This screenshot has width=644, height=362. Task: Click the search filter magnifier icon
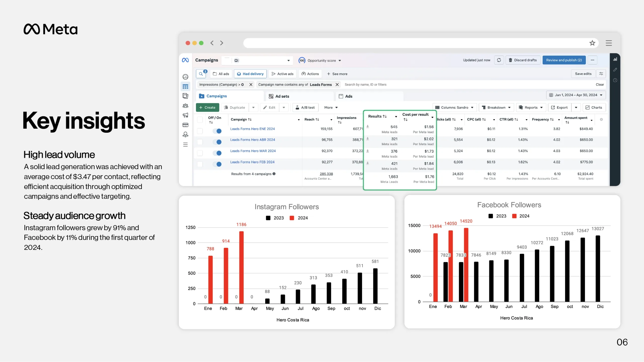point(201,74)
